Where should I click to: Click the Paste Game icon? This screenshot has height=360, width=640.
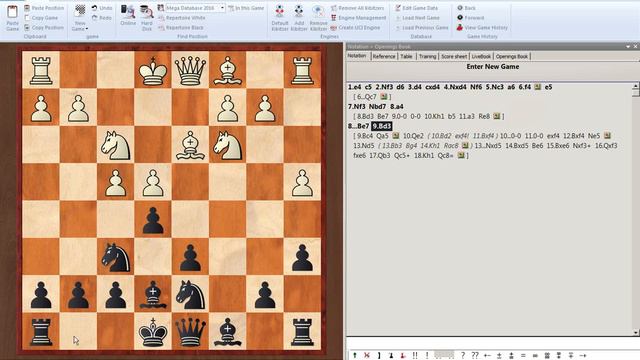coord(12,17)
